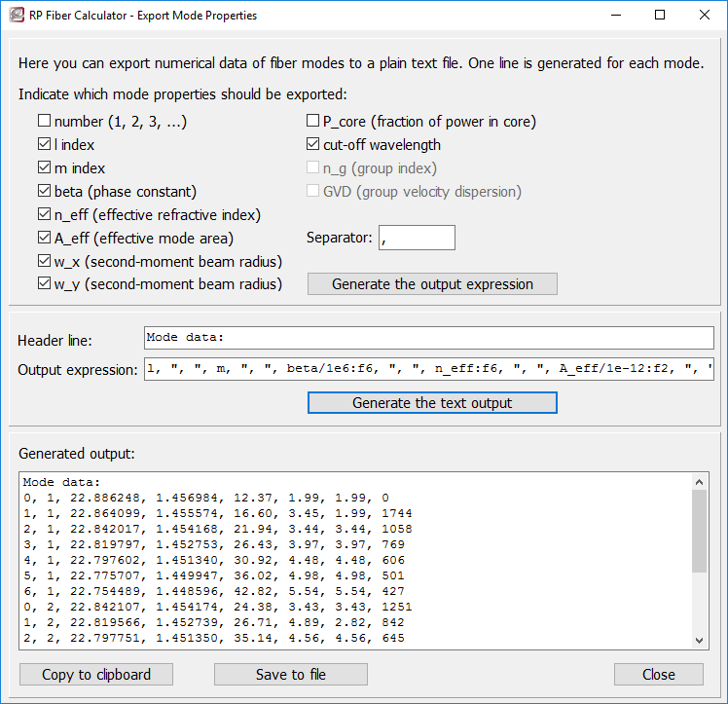Click Save to file button
The height and width of the screenshot is (704, 728).
(291, 674)
